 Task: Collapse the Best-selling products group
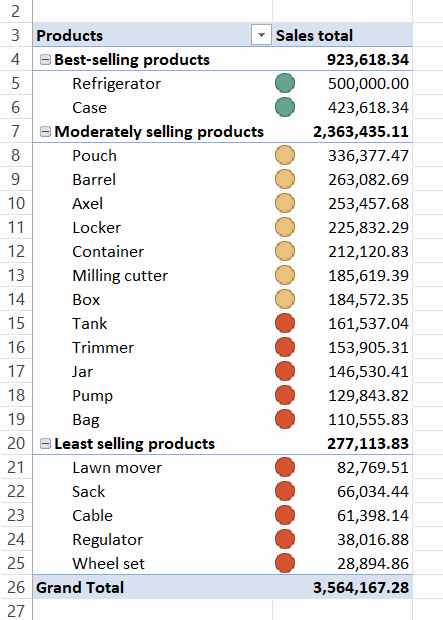46,60
